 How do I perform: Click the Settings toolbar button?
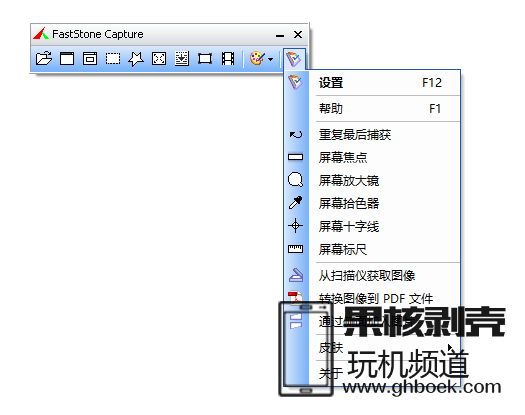[x=294, y=59]
